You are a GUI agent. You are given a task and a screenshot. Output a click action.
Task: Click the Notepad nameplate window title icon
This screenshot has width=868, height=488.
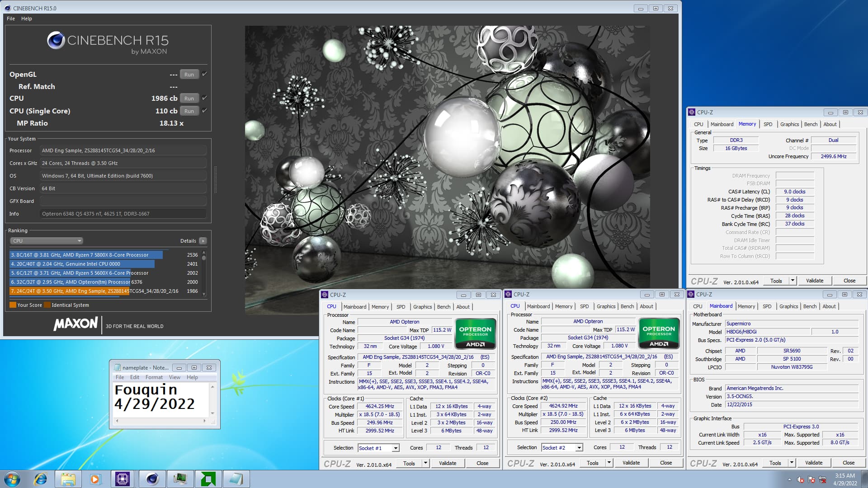coord(118,367)
